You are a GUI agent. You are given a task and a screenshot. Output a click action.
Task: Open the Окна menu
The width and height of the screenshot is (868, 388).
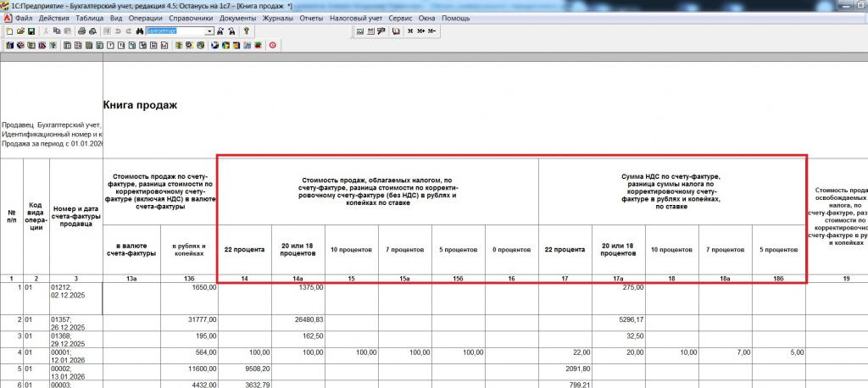pos(427,19)
